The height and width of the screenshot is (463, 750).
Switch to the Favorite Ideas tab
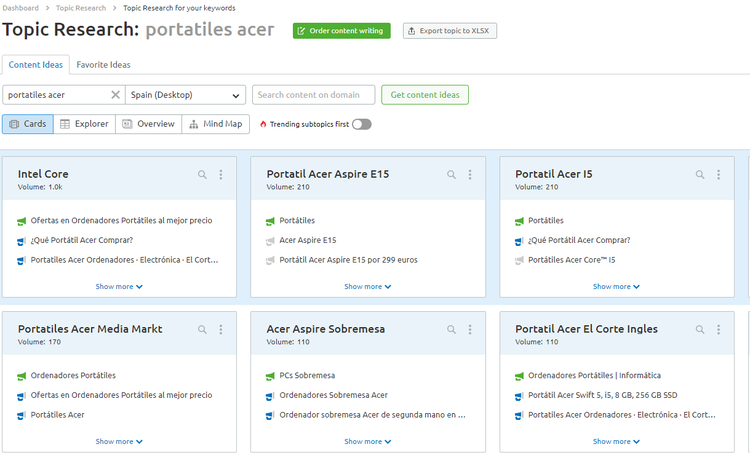pos(103,65)
